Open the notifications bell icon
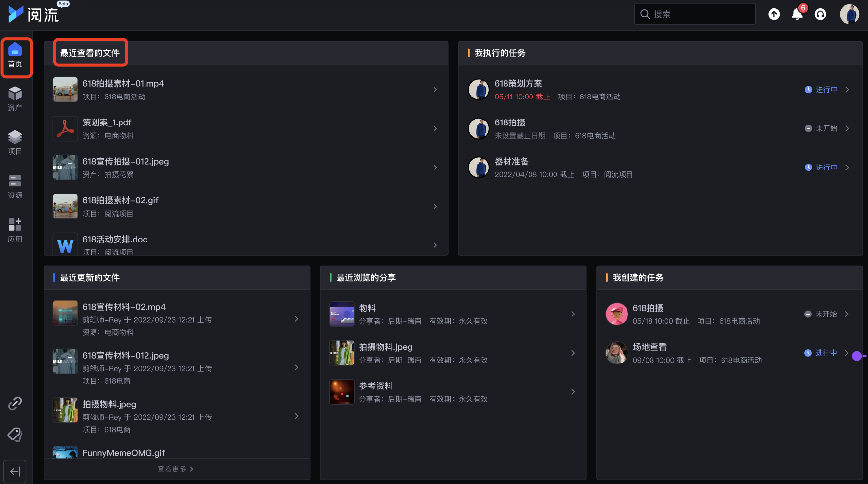The width and height of the screenshot is (868, 484). [x=797, y=14]
